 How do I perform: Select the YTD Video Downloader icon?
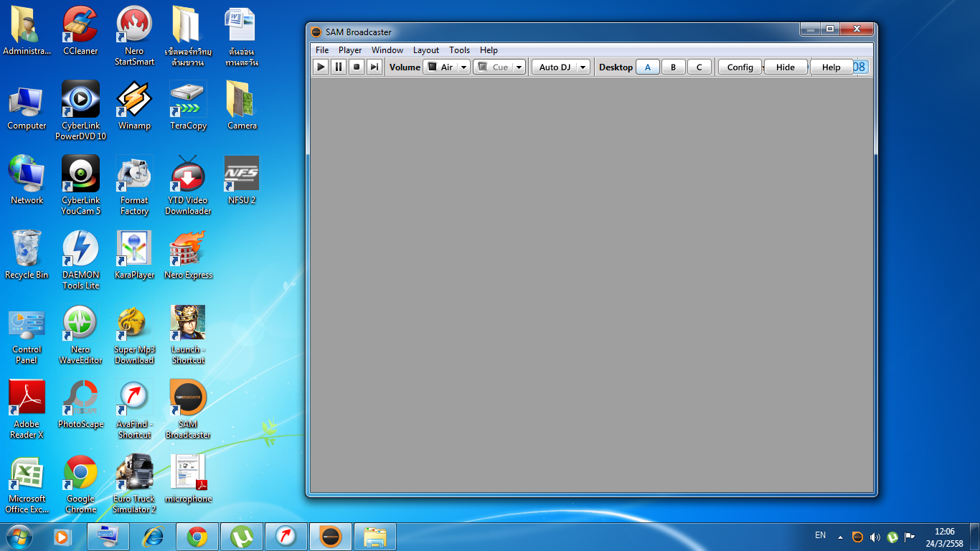pos(188,185)
